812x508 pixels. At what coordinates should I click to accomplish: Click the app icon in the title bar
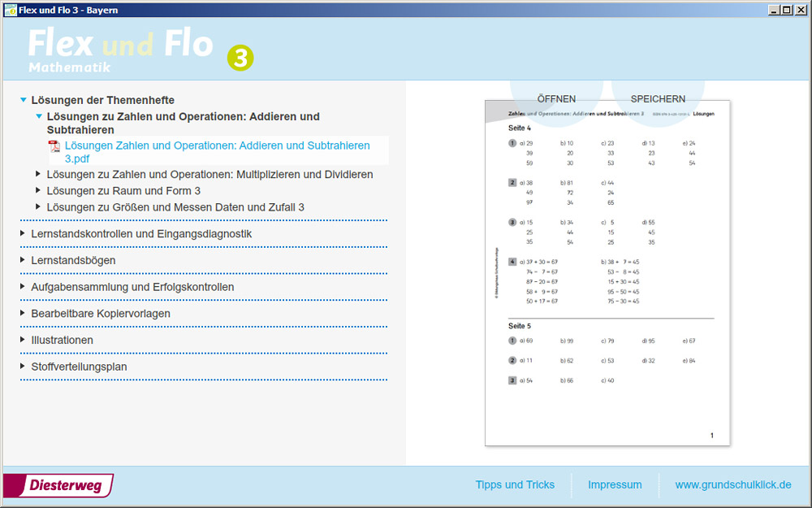[x=10, y=10]
